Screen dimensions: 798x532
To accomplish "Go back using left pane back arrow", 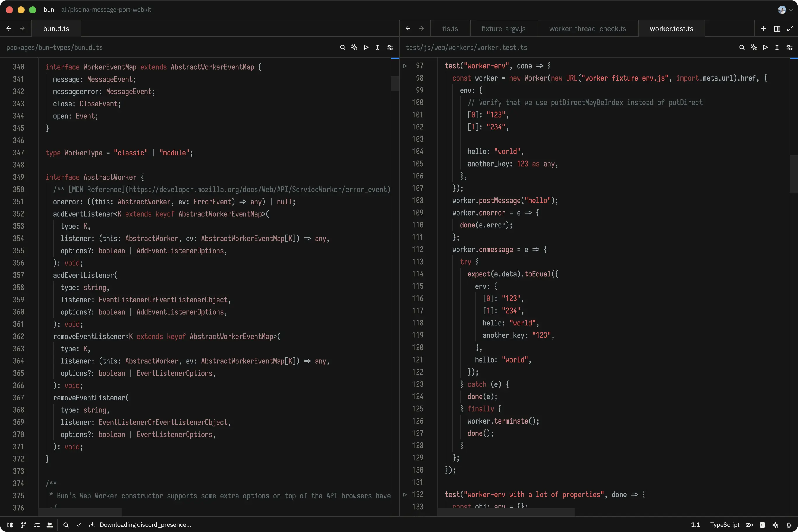I will (9, 29).
